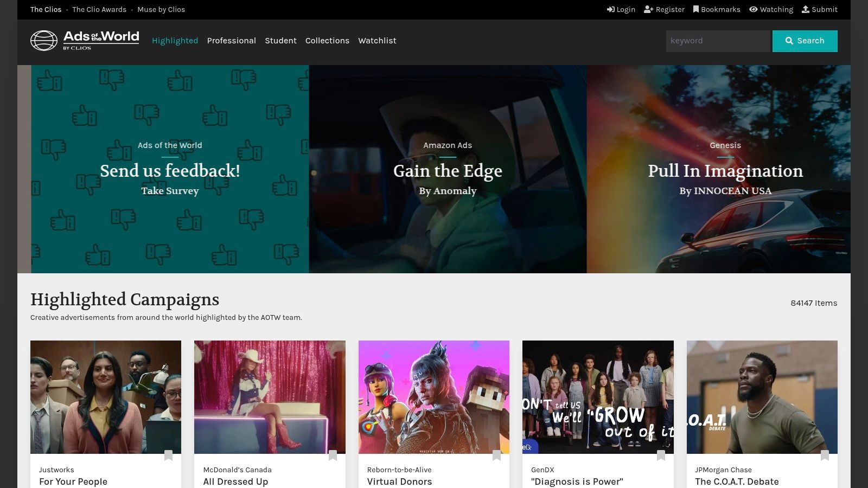
Task: Bookmark the For Your People campaign
Action: point(168,455)
